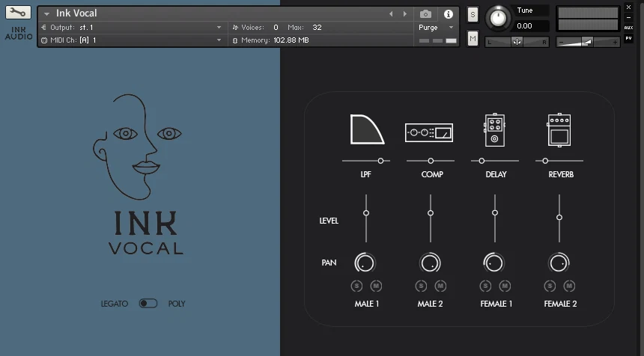The image size is (644, 356).
Task: Mute the FEMALE 1 voice
Action: coord(505,286)
